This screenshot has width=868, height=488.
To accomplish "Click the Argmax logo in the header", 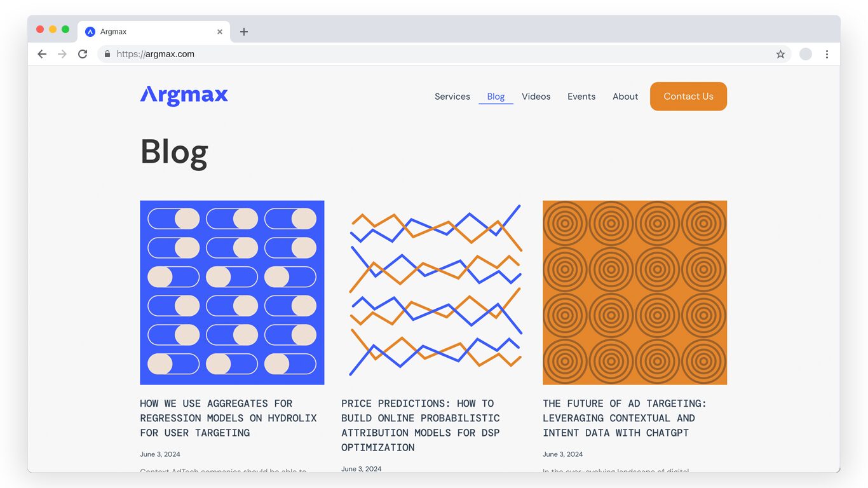I will pos(184,96).
